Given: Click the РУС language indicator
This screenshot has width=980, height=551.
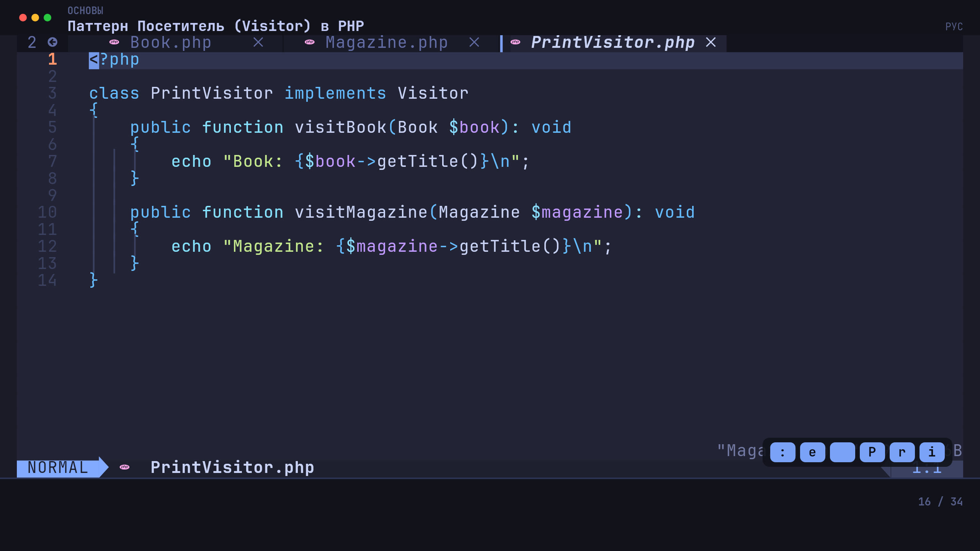Looking at the screenshot, I should point(954,27).
